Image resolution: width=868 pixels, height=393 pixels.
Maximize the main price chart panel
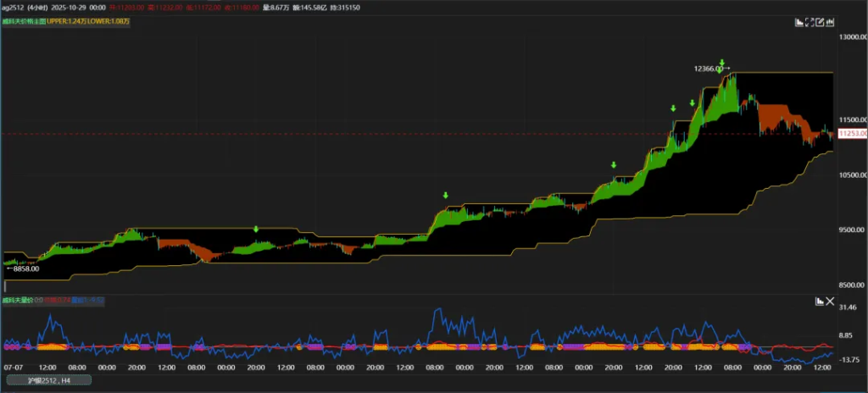[809, 23]
